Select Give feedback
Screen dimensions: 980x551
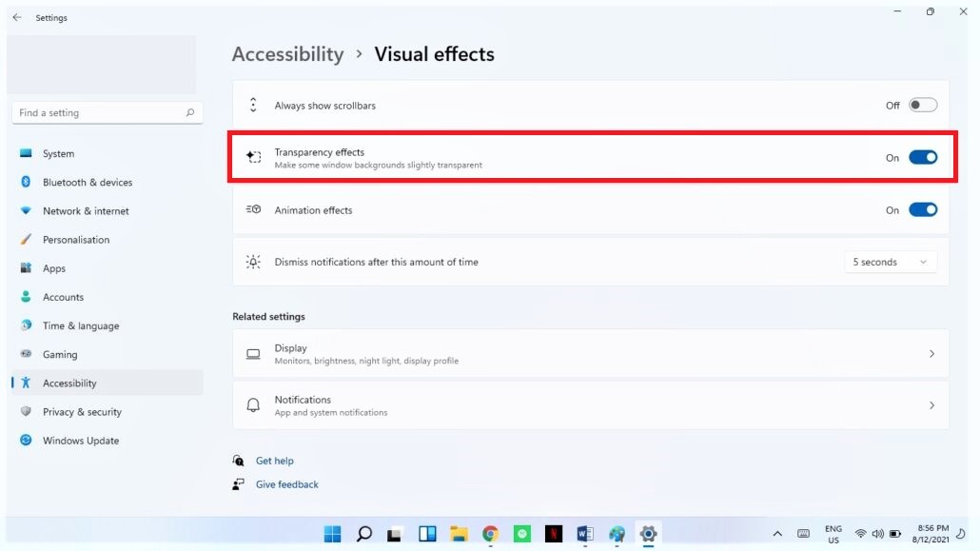[286, 483]
